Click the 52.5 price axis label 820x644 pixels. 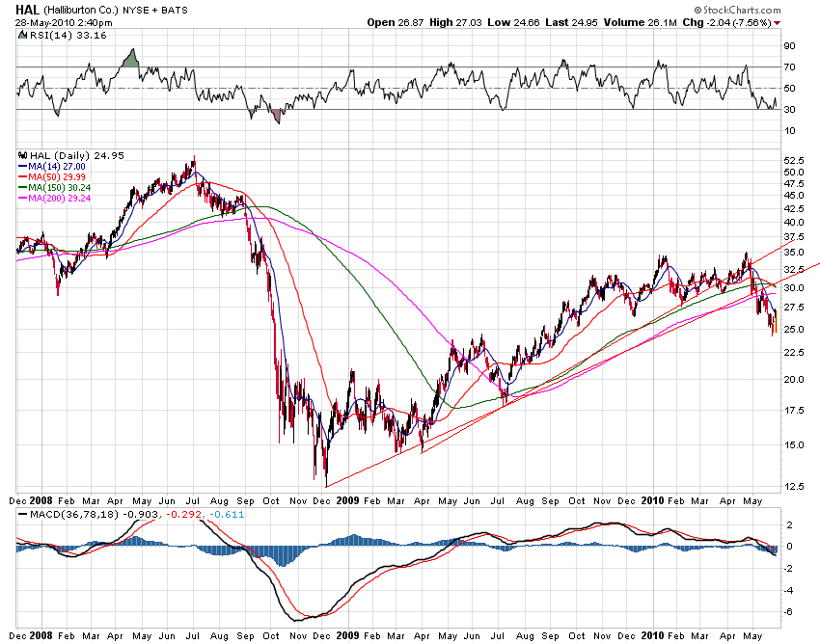coord(794,160)
